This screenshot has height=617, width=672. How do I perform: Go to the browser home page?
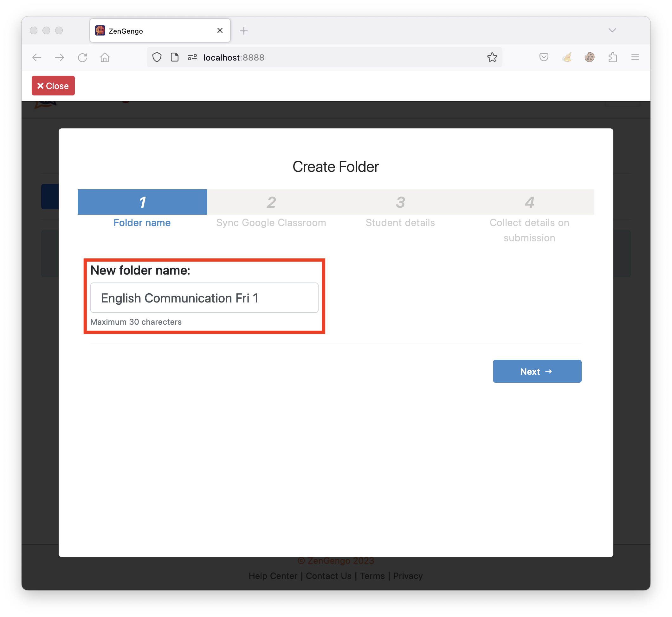(x=105, y=57)
